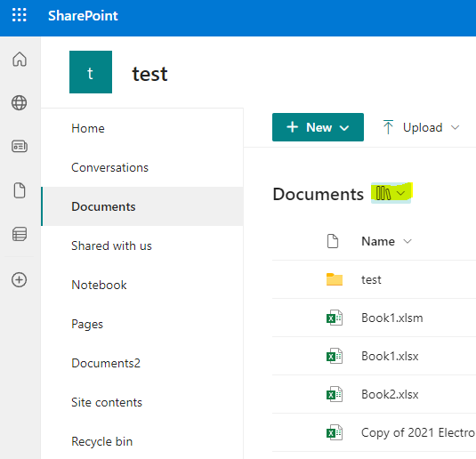Open Site contents link
Viewport: 476px width, 459px height.
(107, 403)
